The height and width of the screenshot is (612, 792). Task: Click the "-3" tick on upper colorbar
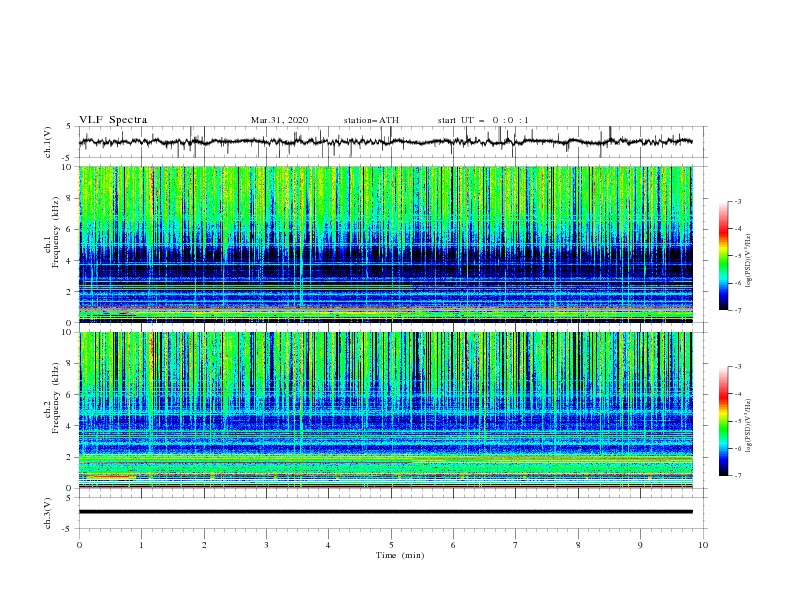738,201
